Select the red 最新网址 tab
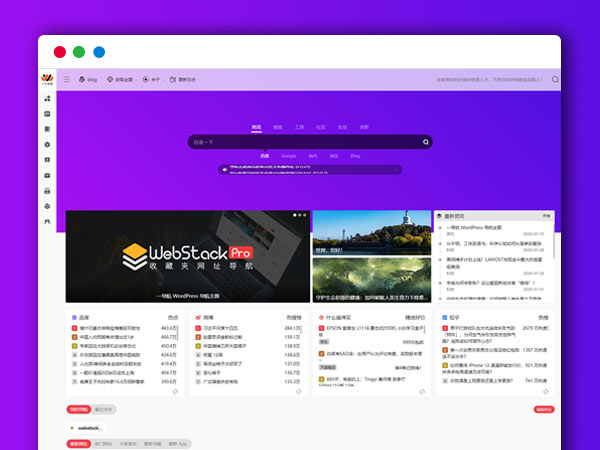The height and width of the screenshot is (450, 600). pyautogui.click(x=79, y=444)
